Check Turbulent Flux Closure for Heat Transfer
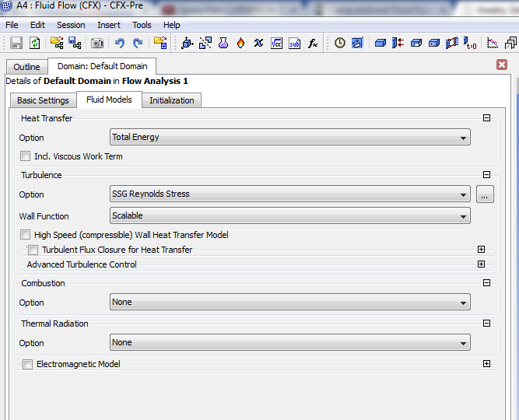 (x=33, y=250)
